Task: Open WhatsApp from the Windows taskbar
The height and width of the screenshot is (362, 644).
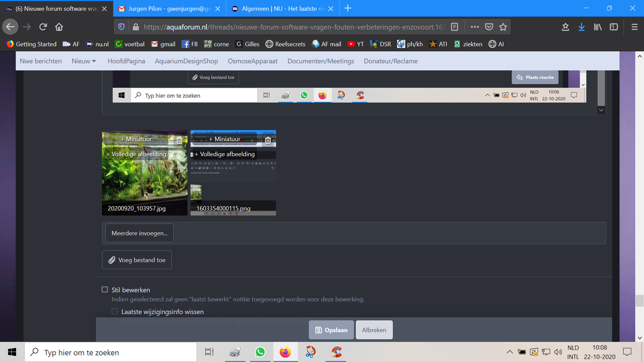Action: coord(260,352)
